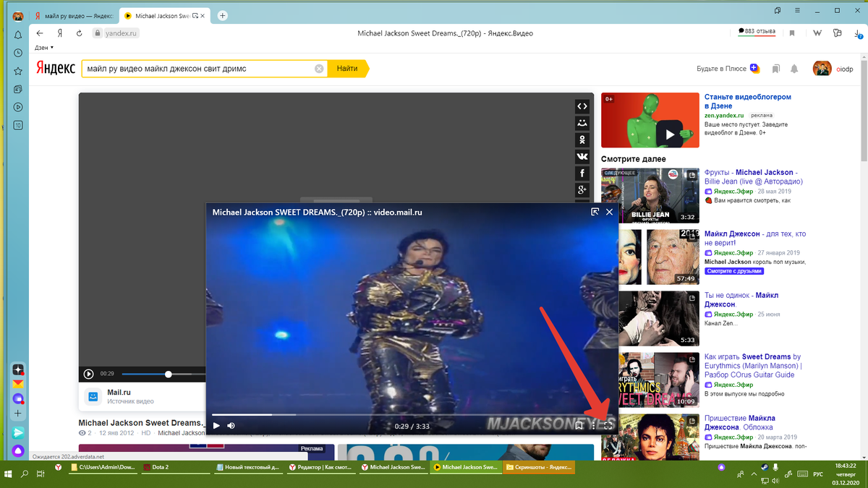Adjust the embedded video timeline slider
Viewport: 868px width, 488px height.
169,374
